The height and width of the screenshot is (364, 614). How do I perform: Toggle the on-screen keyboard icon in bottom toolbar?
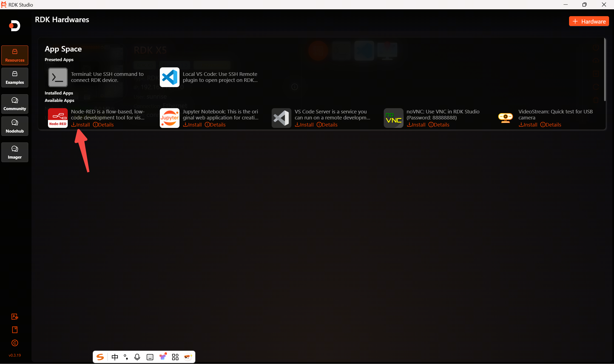[150, 357]
